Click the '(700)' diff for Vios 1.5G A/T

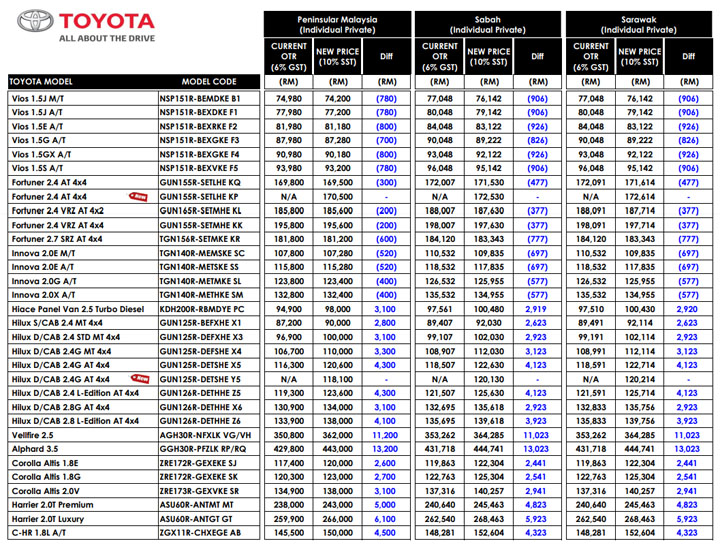click(x=386, y=140)
